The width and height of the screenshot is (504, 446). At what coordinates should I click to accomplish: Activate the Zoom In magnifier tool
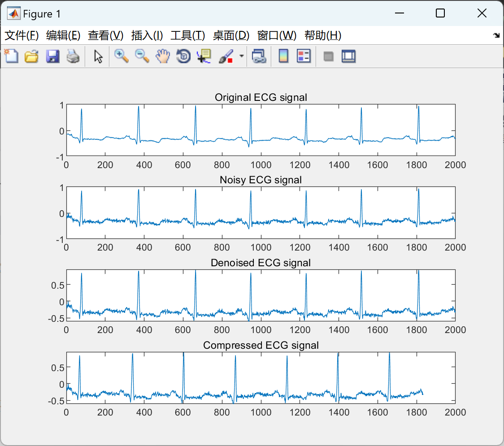(121, 56)
